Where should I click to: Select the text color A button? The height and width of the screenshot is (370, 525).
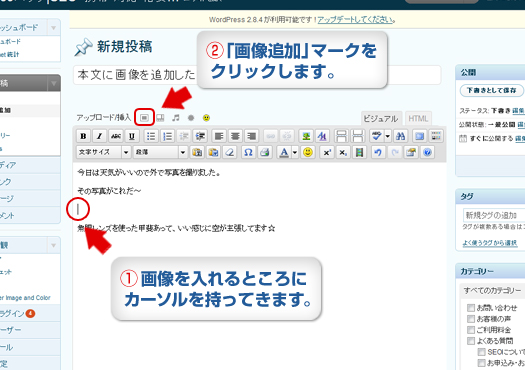tap(284, 152)
